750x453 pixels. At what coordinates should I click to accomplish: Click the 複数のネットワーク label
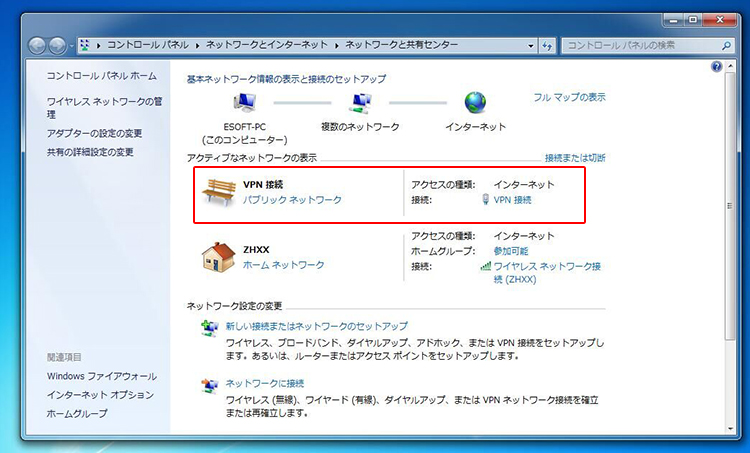pos(360,127)
